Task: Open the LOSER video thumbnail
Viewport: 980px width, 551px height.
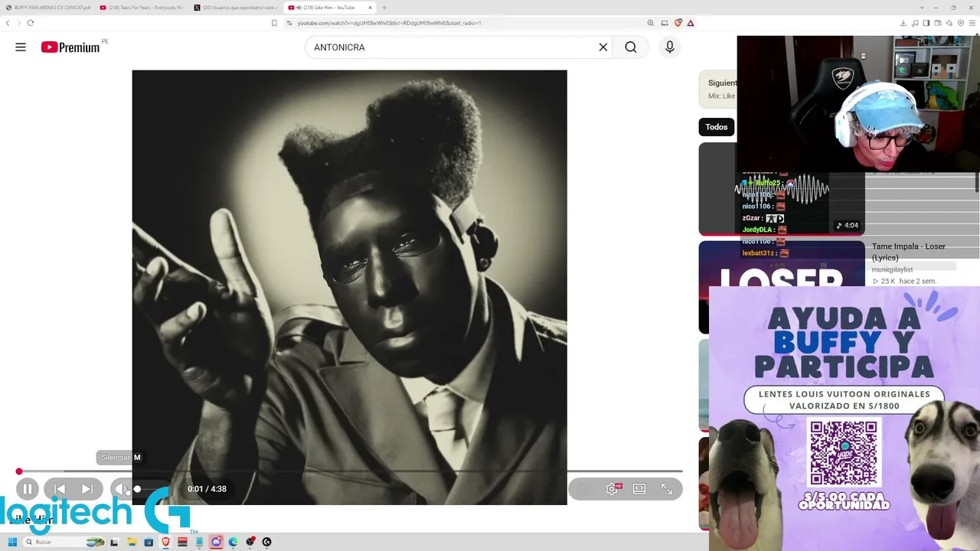Action: click(782, 287)
